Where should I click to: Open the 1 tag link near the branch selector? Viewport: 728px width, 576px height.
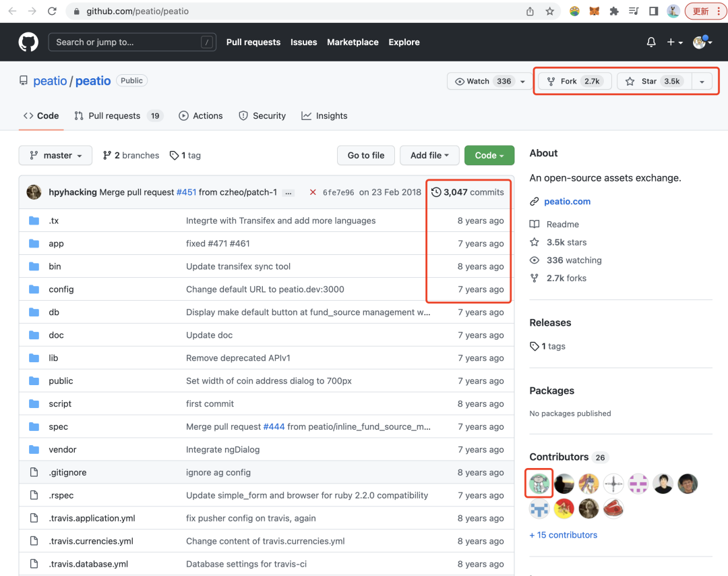click(x=185, y=155)
